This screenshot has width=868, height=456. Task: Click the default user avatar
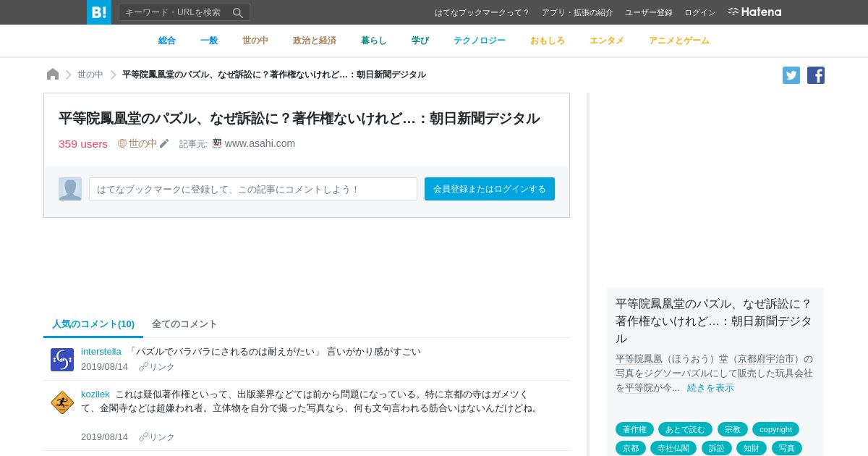pos(70,189)
